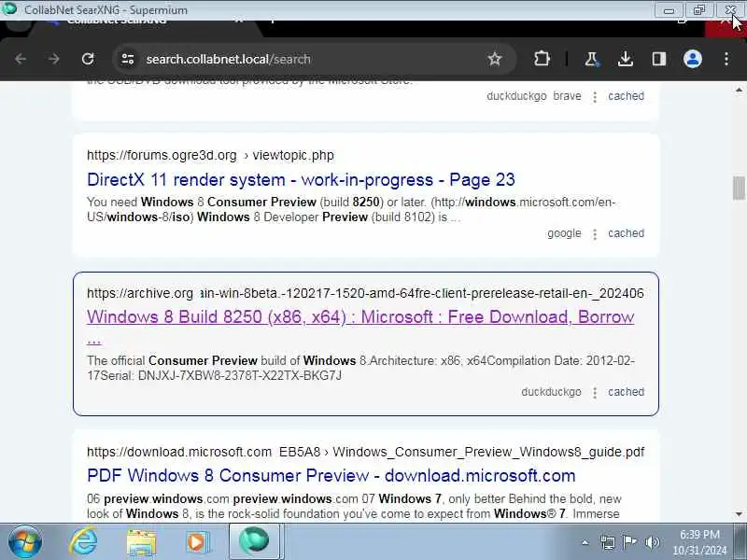Open DirectX 11 render system result
747x560 pixels.
click(x=301, y=179)
